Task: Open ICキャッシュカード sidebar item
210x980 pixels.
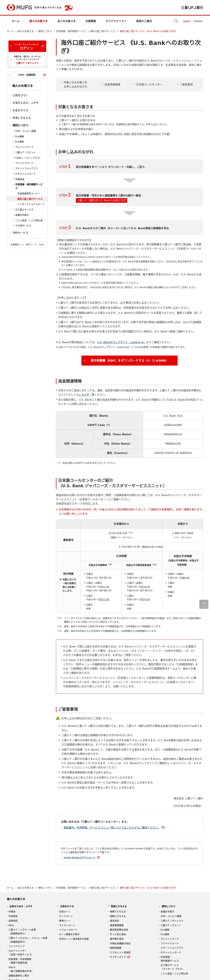Action: [x=25, y=174]
